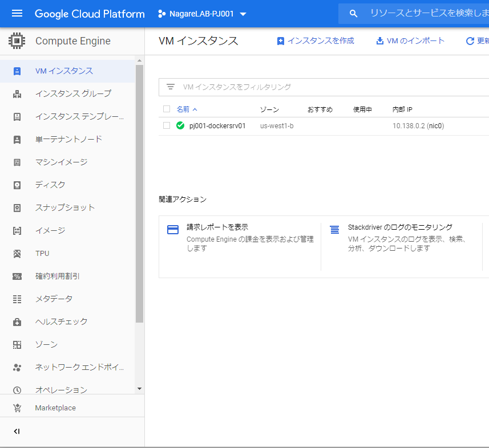Click the ゾーン column header
This screenshot has height=448, width=489.
pyautogui.click(x=269, y=109)
